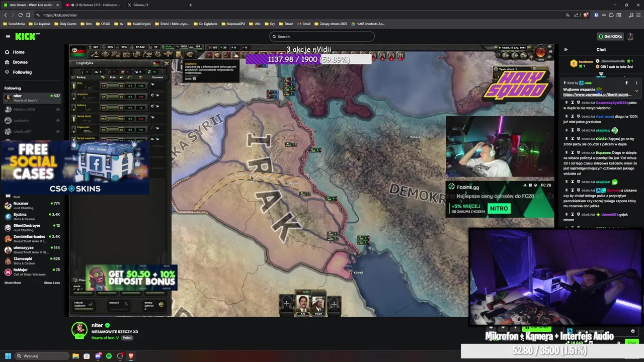644x362 pixels.
Task: Open Daily Quests bookmarks folder
Action: (65, 24)
